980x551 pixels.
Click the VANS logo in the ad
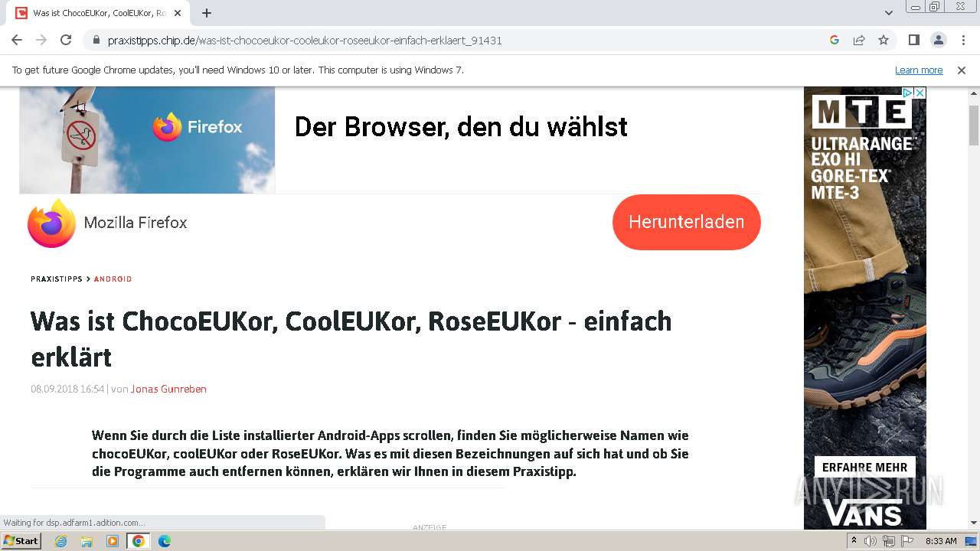pyautogui.click(x=864, y=513)
